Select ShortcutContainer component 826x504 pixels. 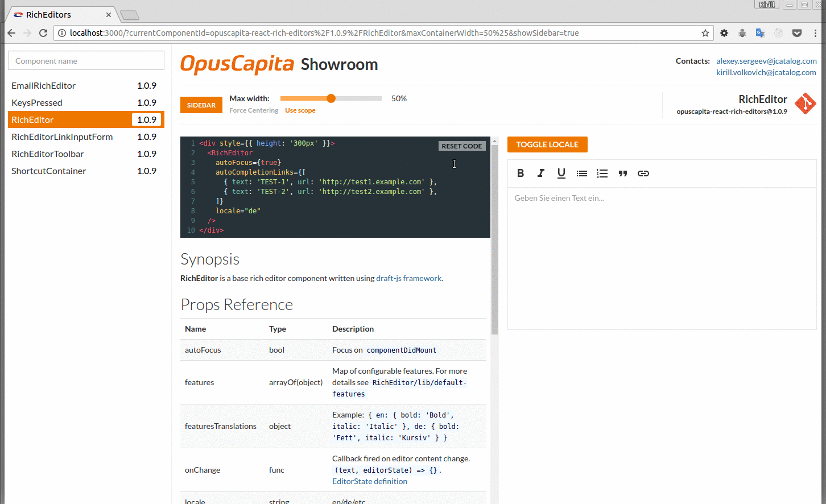pyautogui.click(x=86, y=171)
